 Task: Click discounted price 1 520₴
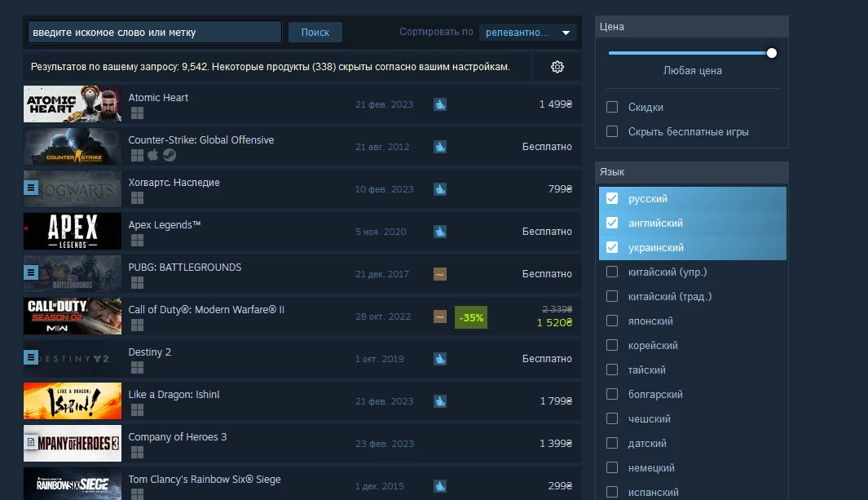coord(554,323)
